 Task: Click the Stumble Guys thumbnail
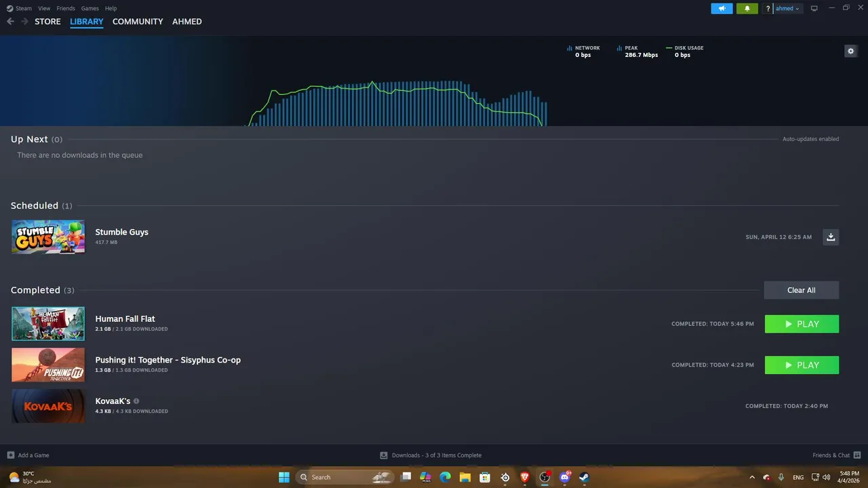48,237
